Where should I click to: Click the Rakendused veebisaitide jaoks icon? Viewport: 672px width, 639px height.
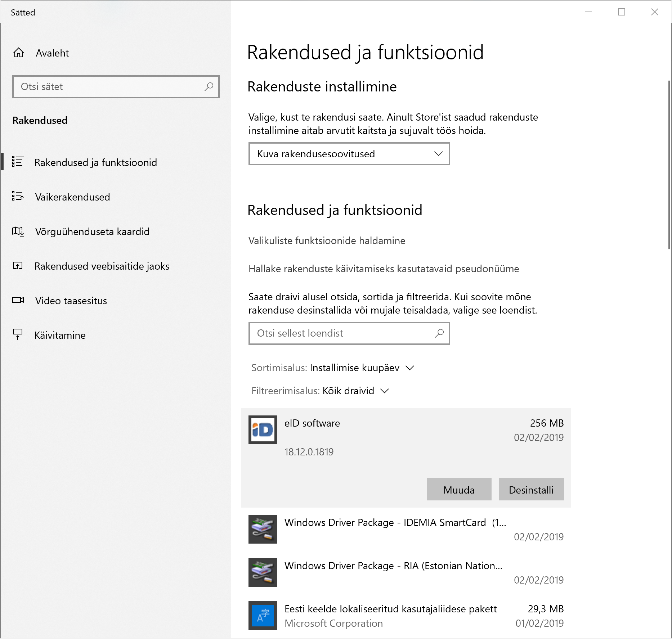tap(18, 266)
